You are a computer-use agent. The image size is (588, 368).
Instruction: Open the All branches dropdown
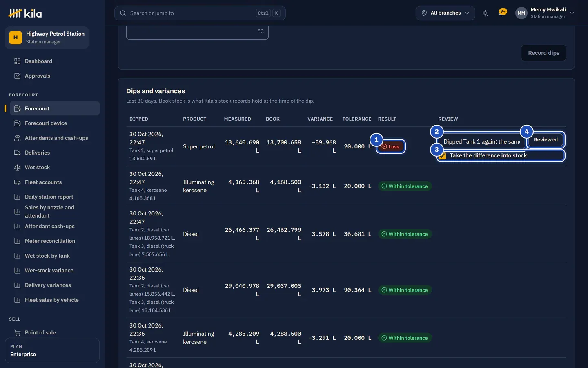(x=445, y=13)
